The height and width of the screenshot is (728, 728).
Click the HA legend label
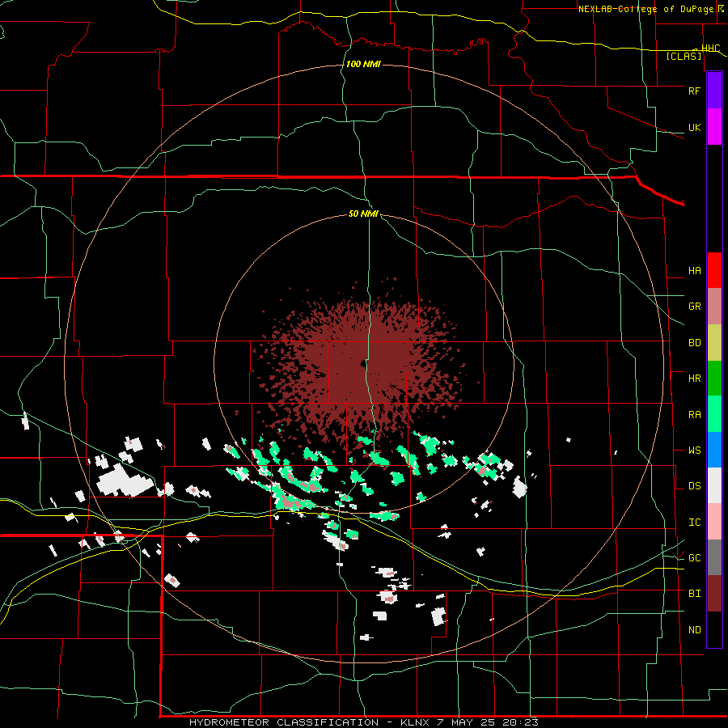(x=694, y=271)
